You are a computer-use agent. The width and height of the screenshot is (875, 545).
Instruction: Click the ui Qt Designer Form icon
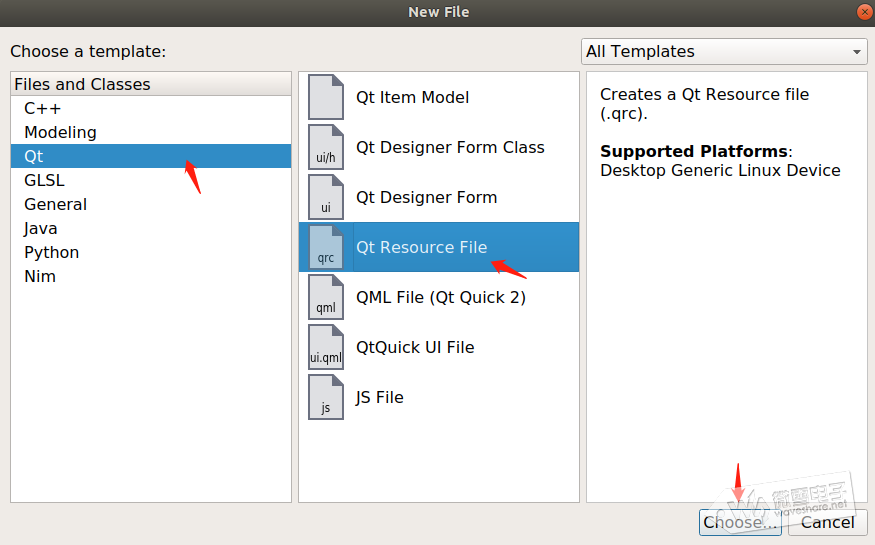pos(326,197)
